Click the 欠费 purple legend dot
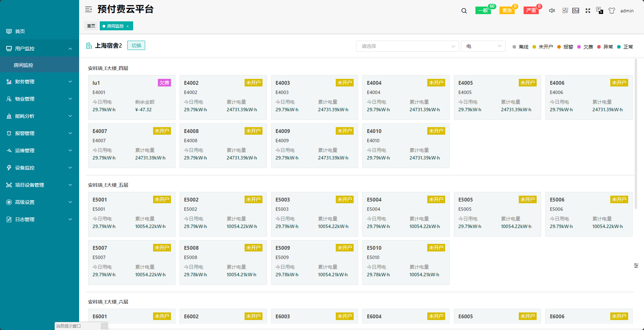The width and height of the screenshot is (644, 330). pyautogui.click(x=579, y=47)
